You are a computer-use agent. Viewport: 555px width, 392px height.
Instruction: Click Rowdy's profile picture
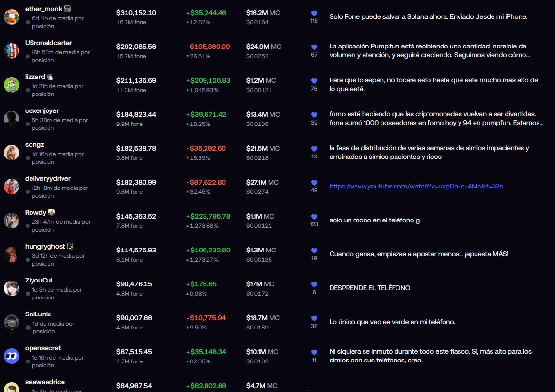tap(12, 220)
